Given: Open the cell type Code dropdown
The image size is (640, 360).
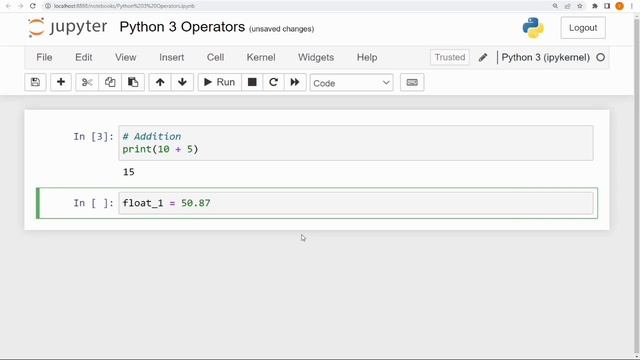Looking at the screenshot, I should (x=351, y=83).
